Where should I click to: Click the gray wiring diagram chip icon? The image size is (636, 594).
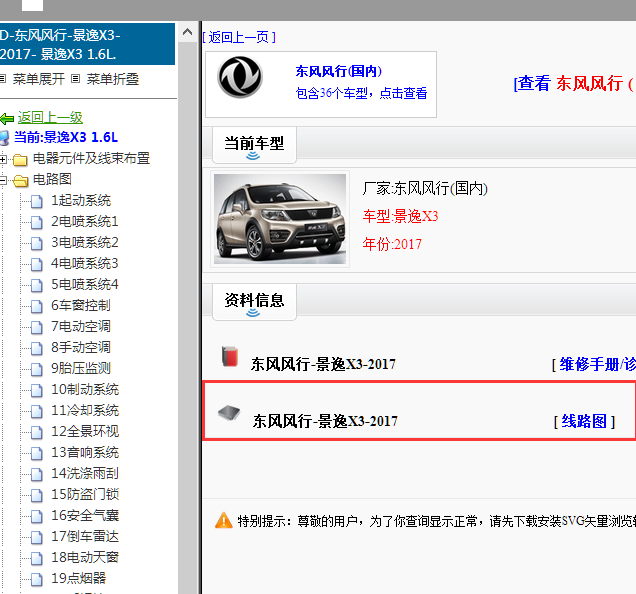(229, 413)
